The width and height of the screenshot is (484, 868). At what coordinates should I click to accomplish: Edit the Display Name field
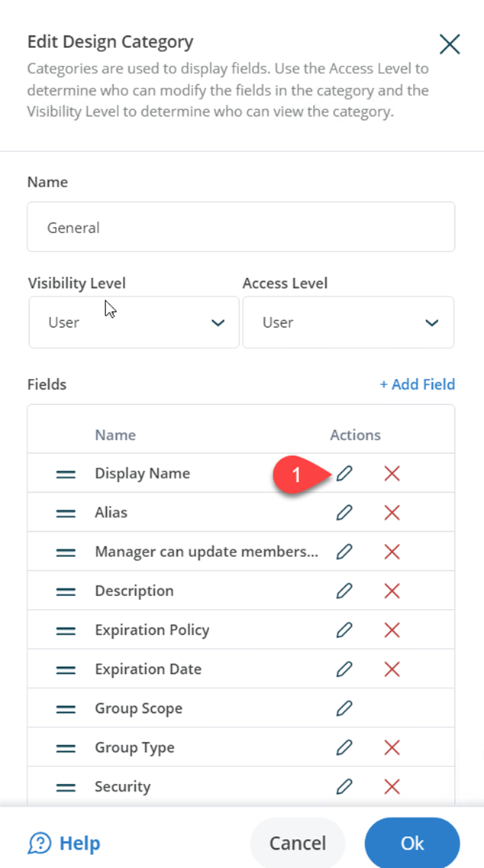click(344, 474)
